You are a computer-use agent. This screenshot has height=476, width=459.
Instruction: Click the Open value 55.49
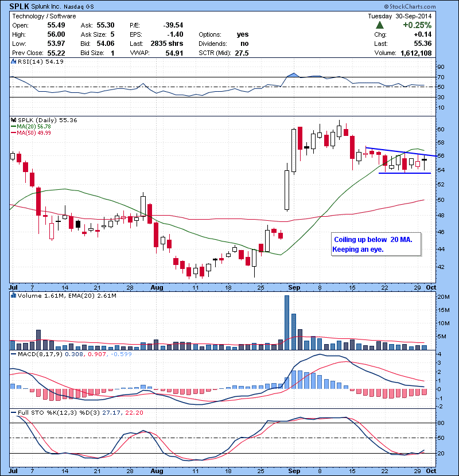pos(56,25)
